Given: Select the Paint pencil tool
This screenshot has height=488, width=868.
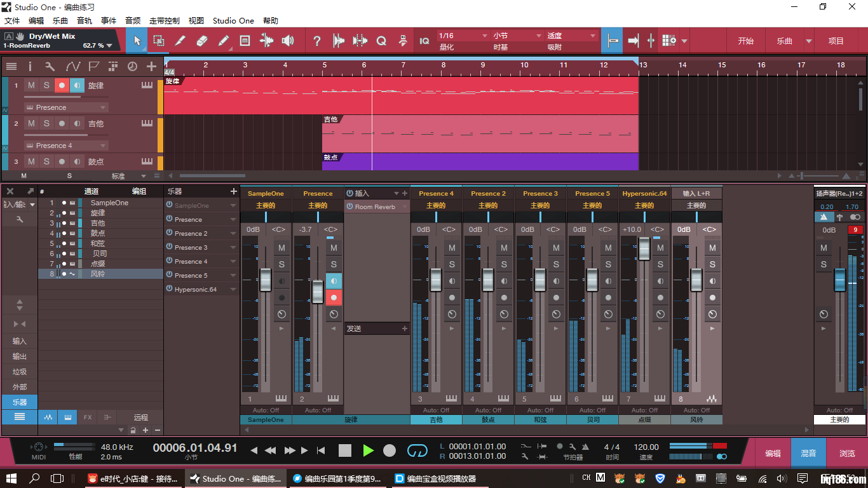Looking at the screenshot, I should (x=224, y=41).
